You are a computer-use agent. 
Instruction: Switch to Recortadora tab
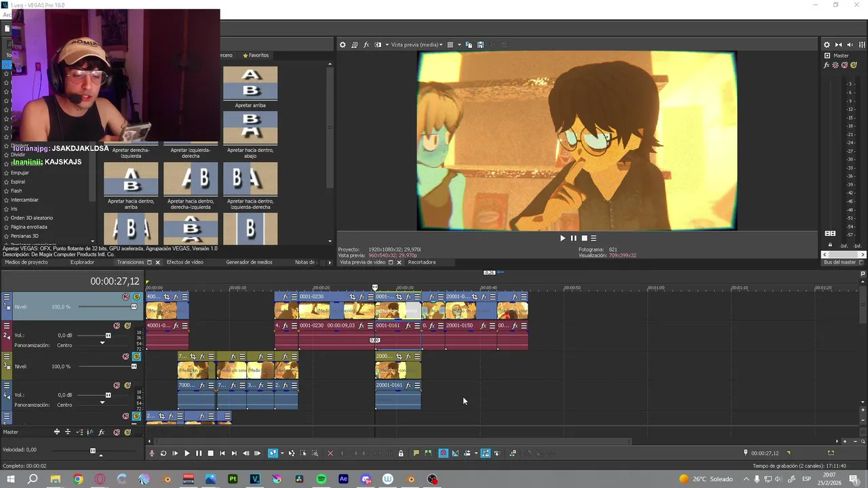click(422, 262)
